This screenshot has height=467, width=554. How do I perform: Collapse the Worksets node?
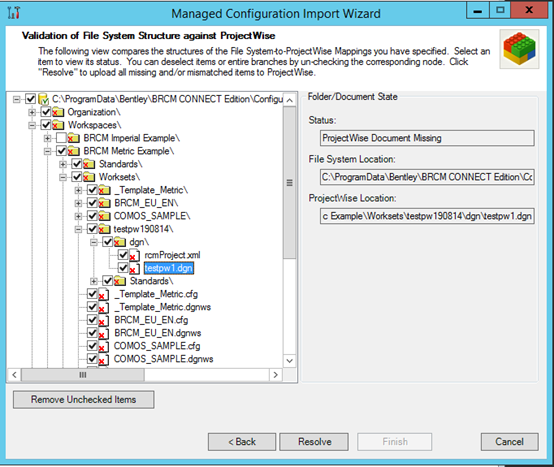(63, 177)
